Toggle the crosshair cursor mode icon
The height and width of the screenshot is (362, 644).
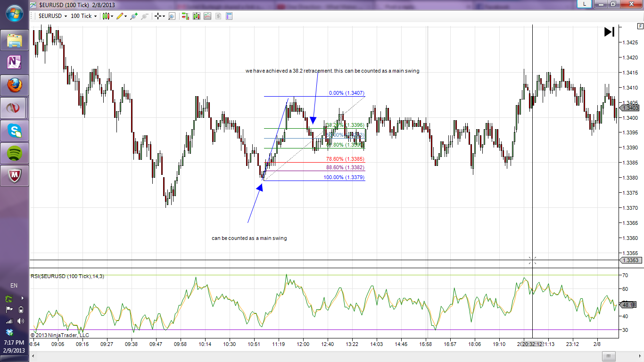(157, 16)
